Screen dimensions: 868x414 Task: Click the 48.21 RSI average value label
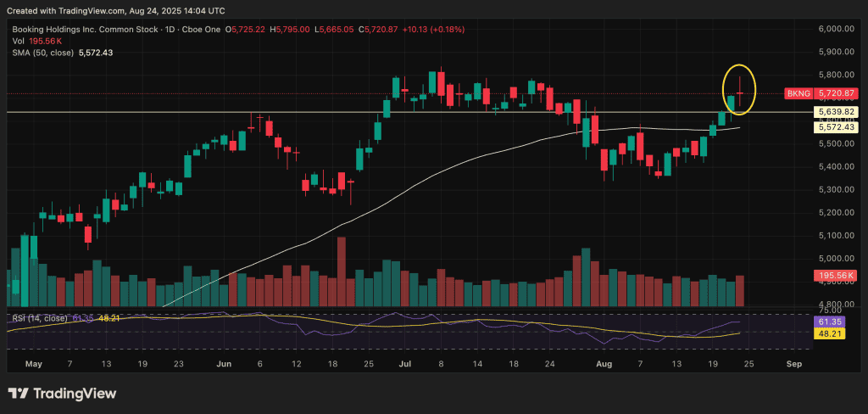point(828,333)
